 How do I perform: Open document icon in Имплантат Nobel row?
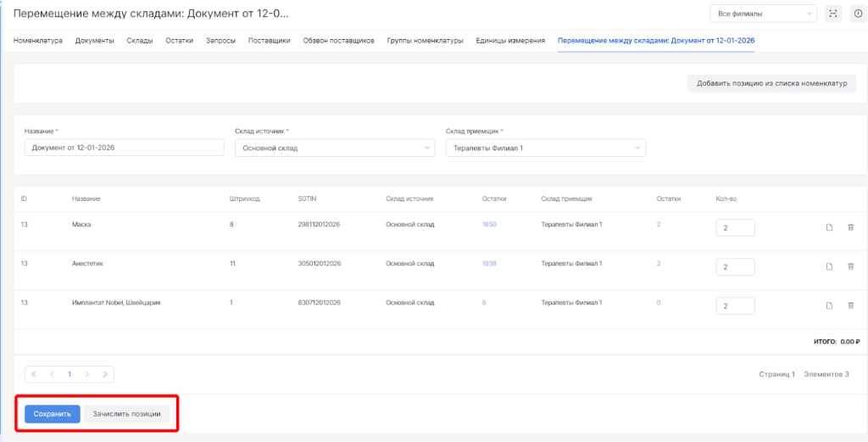click(x=830, y=305)
